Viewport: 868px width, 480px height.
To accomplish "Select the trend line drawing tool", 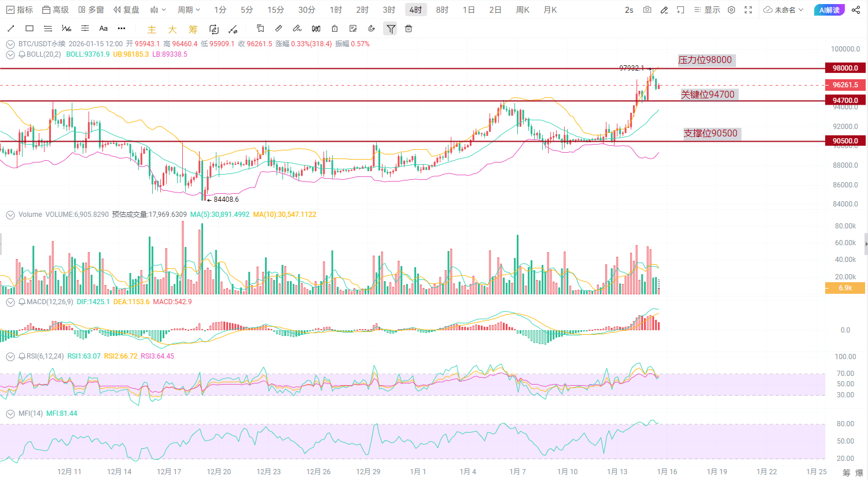I will pyautogui.click(x=10, y=28).
